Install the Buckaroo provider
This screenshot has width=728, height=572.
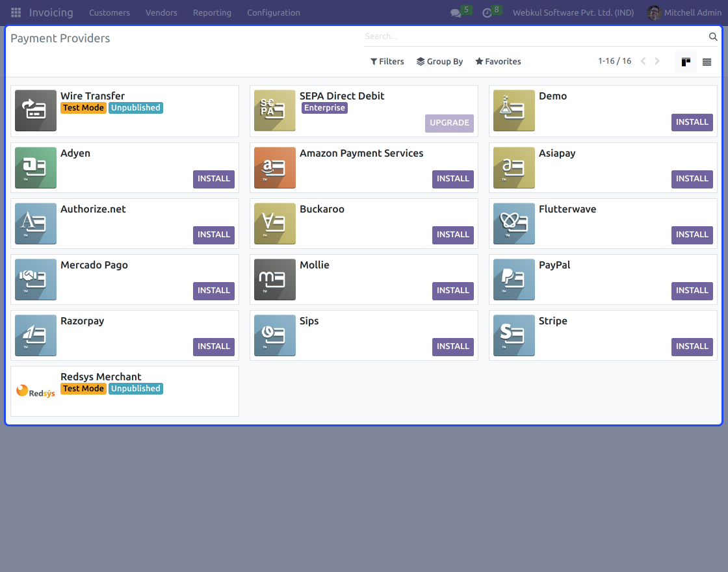(x=452, y=235)
